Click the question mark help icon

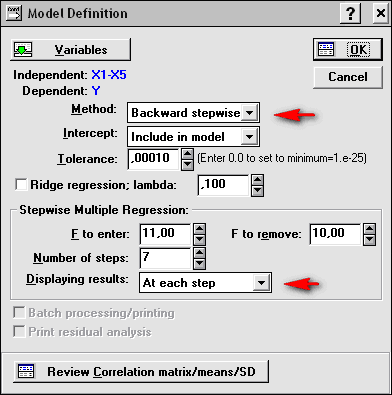click(350, 14)
